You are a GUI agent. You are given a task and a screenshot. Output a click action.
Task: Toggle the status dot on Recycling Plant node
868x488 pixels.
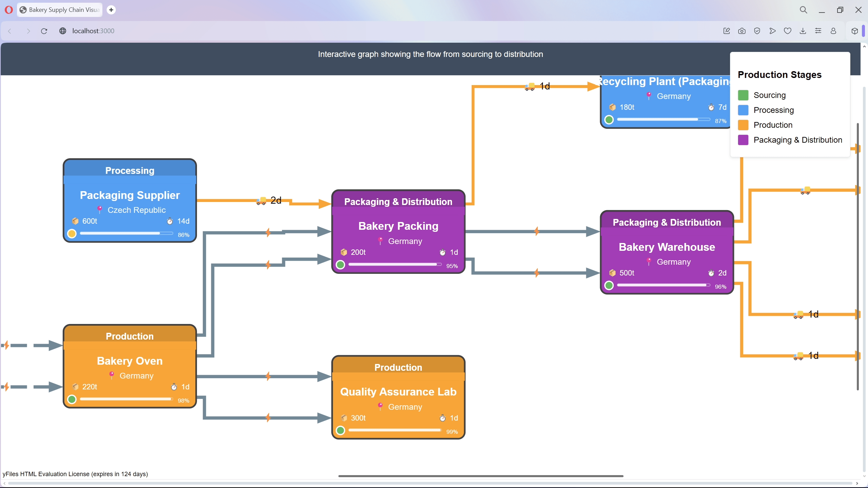[608, 119]
